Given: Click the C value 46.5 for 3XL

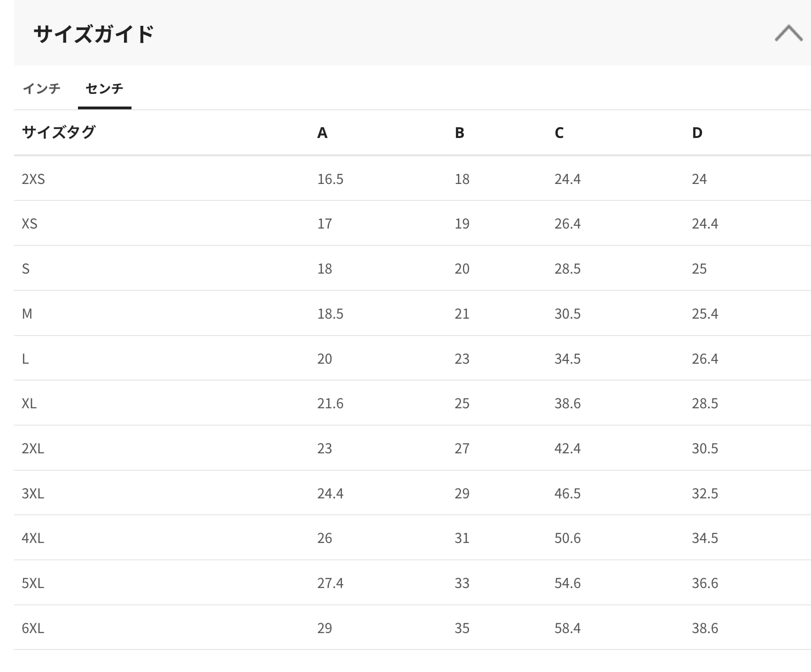Looking at the screenshot, I should pos(567,493).
